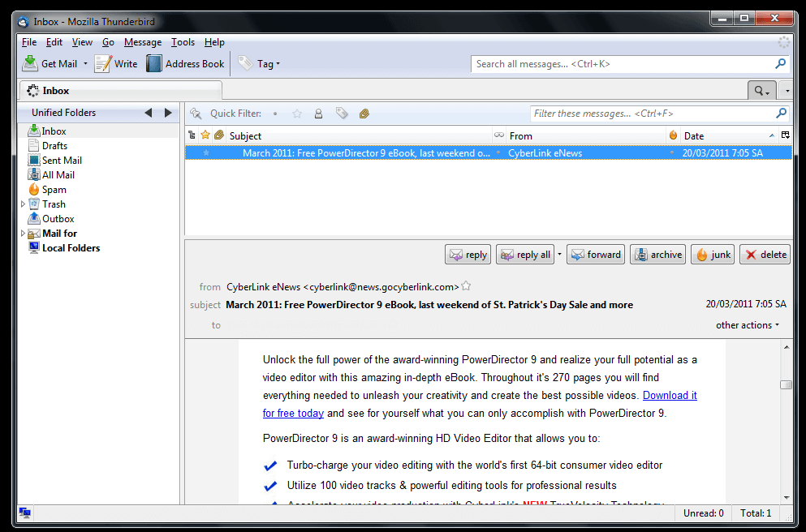Sort by the junk flame column

[x=674, y=135]
